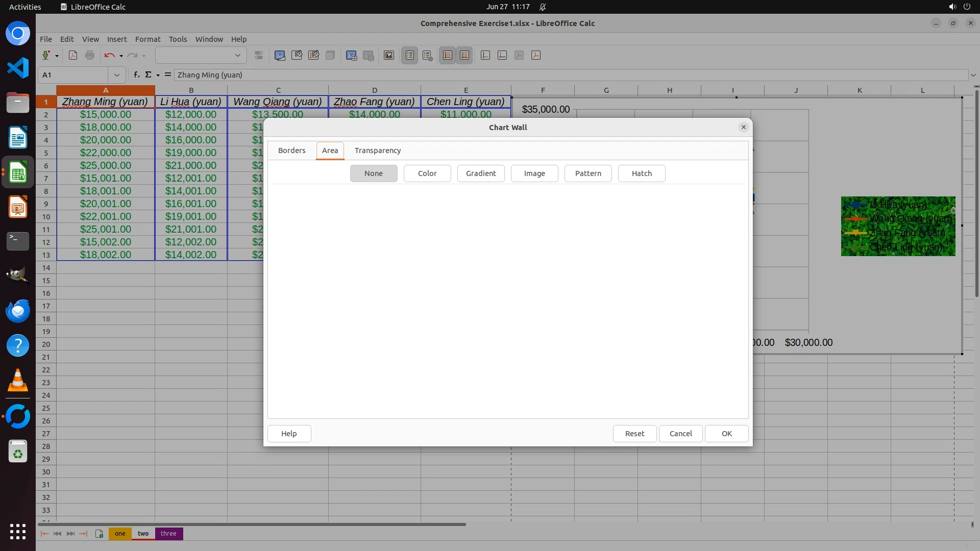The image size is (980, 551).
Task: Choose the Gradient fill button
Action: tap(481, 173)
